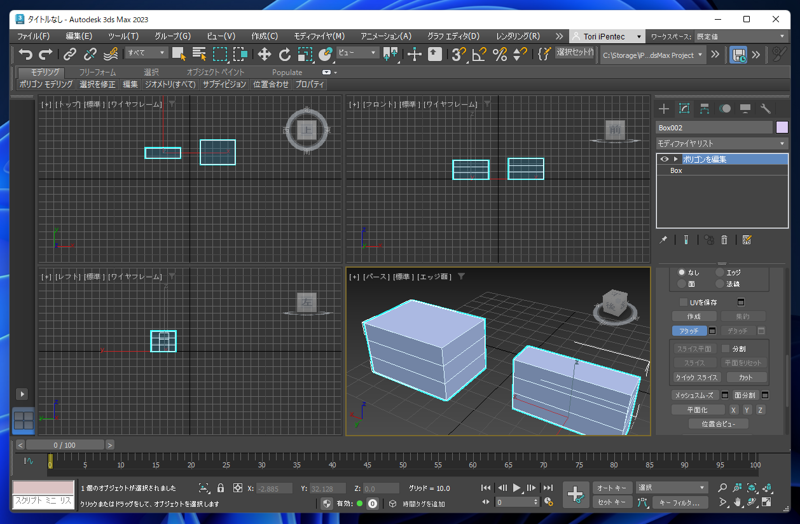Screen dimensions: 800x524
Task: Click the Play Animation button
Action: coord(516,488)
